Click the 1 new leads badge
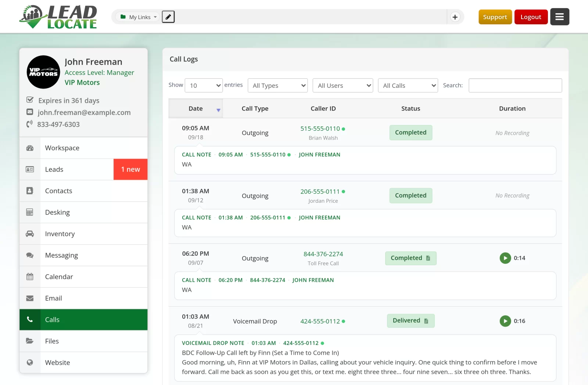588x385 pixels. click(130, 169)
